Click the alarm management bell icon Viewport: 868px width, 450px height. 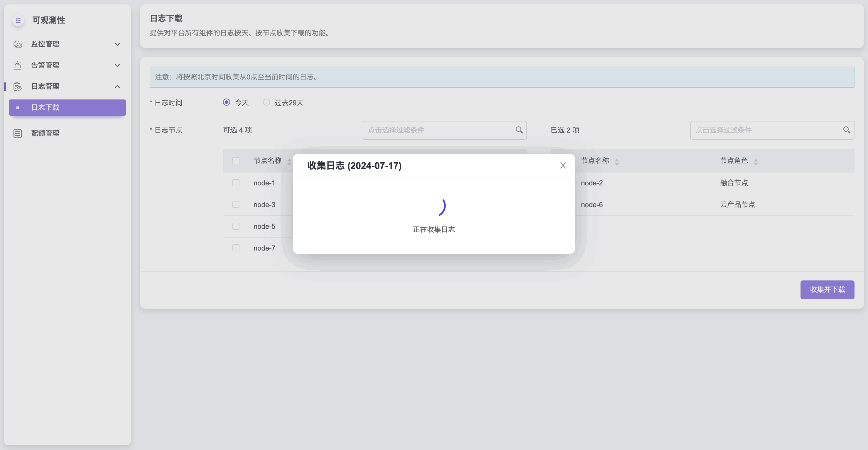click(18, 65)
